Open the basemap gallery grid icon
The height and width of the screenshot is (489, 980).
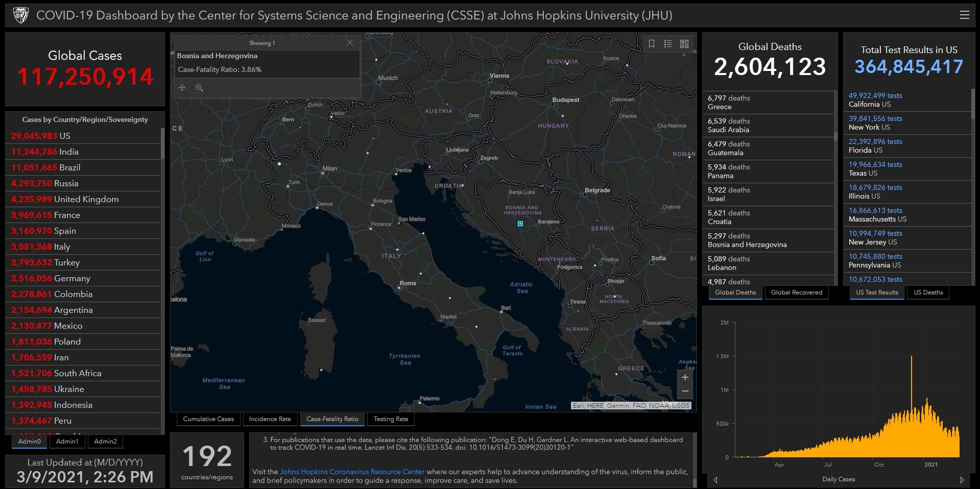coord(684,44)
